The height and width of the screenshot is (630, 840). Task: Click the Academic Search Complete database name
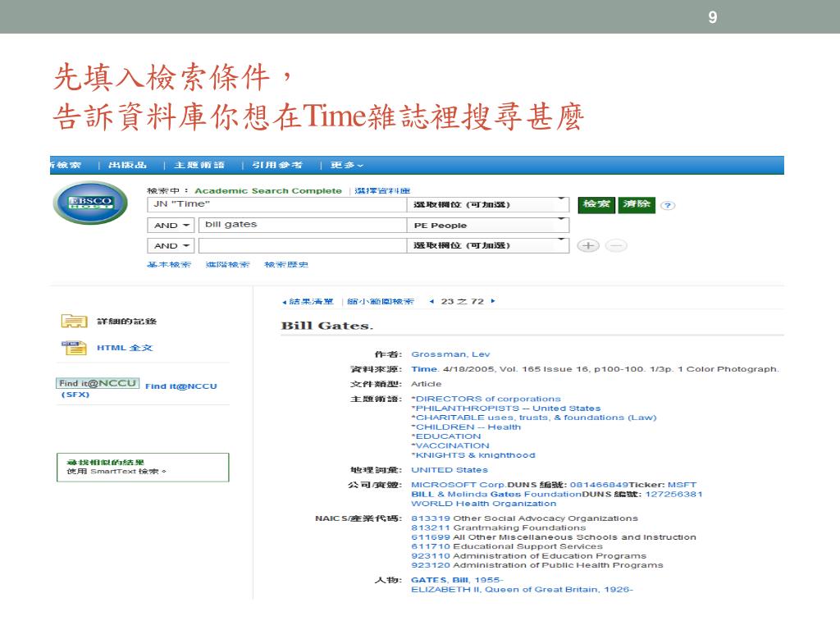[268, 190]
